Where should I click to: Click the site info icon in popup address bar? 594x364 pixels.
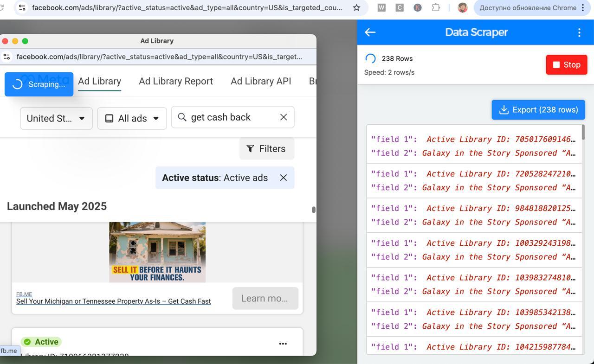(x=7, y=57)
